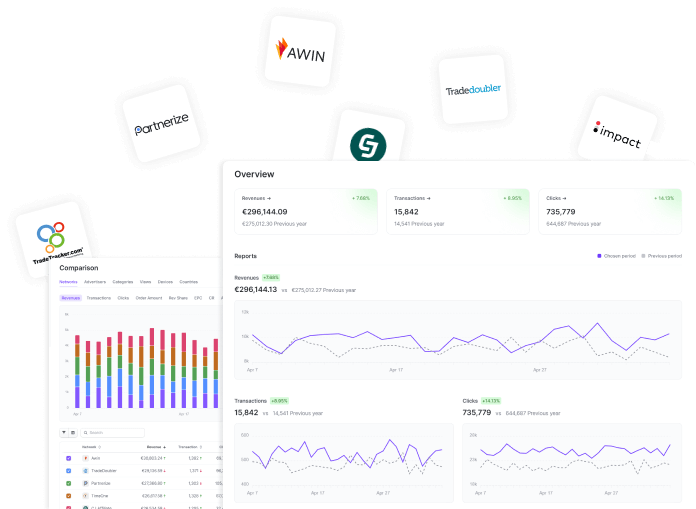Toggle the TradeDoubler row checkbox
The height and width of the screenshot is (509, 696).
(x=69, y=470)
